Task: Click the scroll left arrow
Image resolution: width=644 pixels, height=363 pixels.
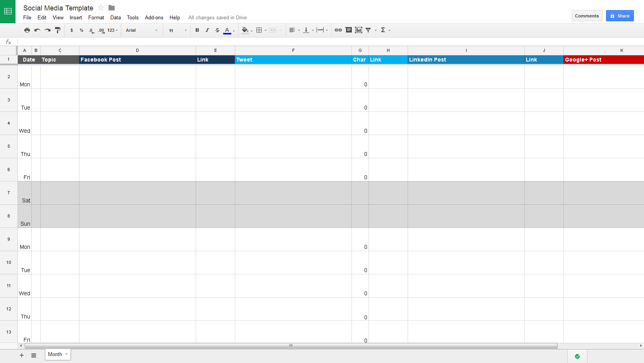Action: (x=21, y=346)
